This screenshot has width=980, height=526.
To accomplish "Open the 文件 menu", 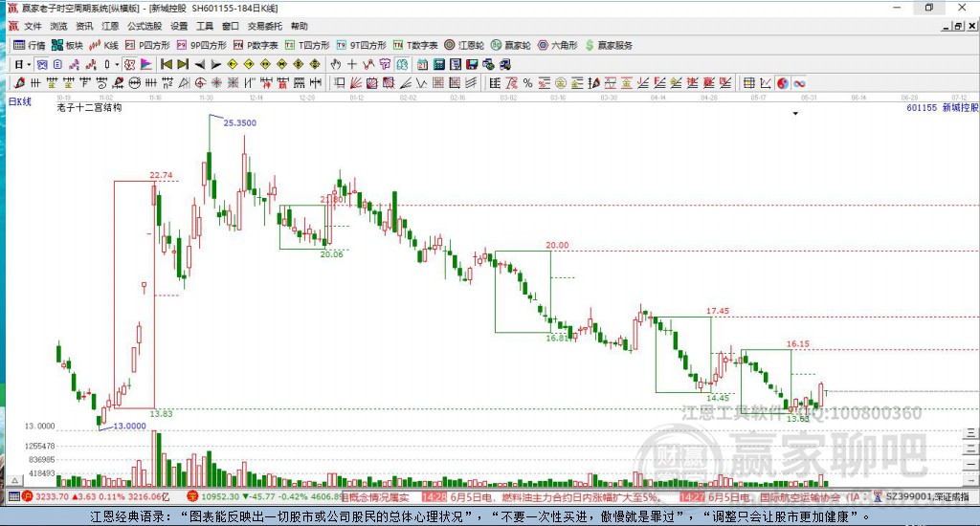I will coord(33,26).
